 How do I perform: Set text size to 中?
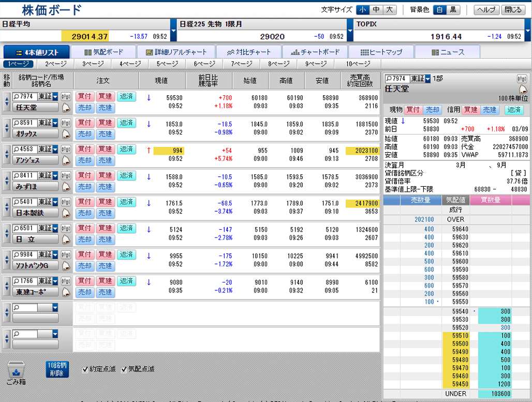pos(376,10)
